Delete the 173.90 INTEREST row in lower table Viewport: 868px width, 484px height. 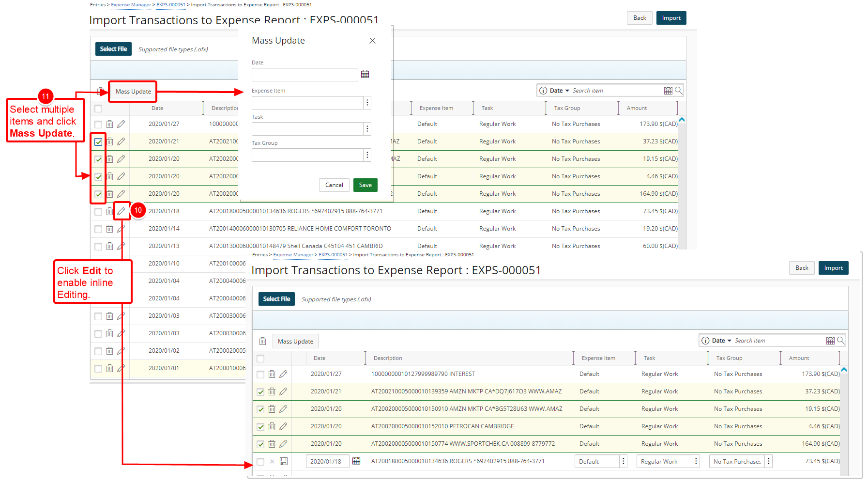tap(272, 374)
